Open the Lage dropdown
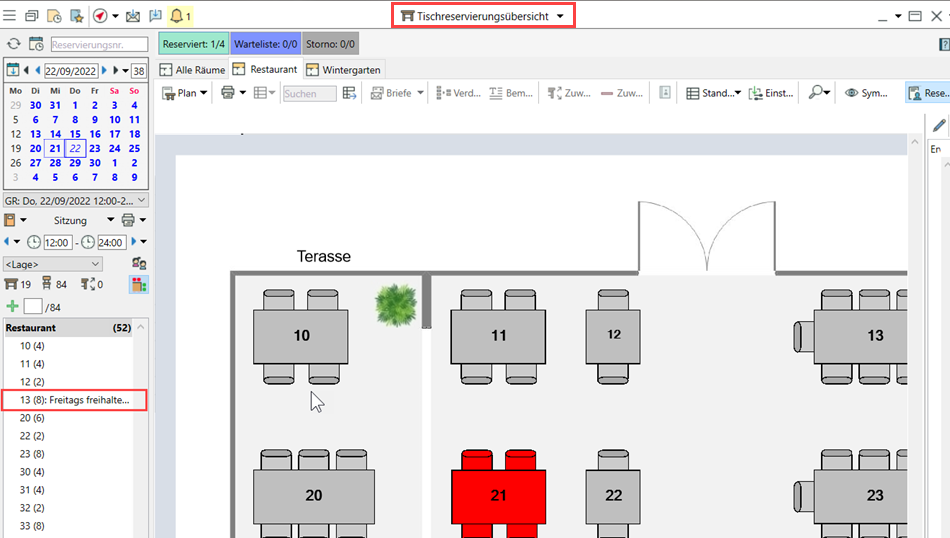The image size is (950, 538). pyautogui.click(x=53, y=264)
